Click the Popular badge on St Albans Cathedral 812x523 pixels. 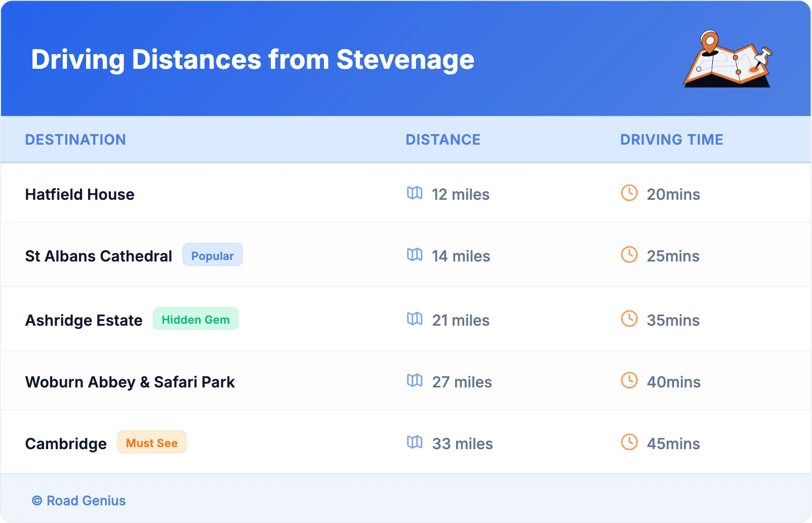point(213,255)
